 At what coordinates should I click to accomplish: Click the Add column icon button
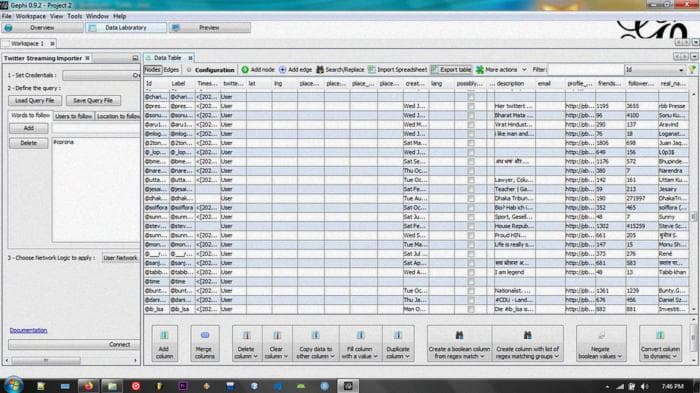164,343
